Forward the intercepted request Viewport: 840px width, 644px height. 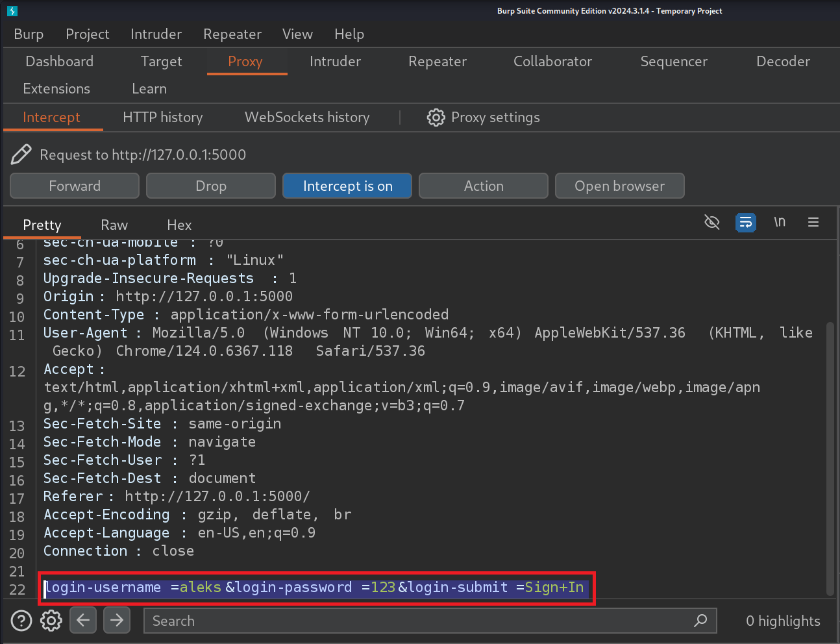click(75, 186)
